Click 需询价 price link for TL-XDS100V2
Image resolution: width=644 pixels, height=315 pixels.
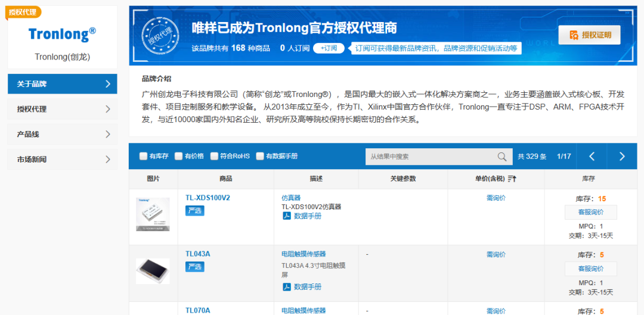tap(496, 198)
